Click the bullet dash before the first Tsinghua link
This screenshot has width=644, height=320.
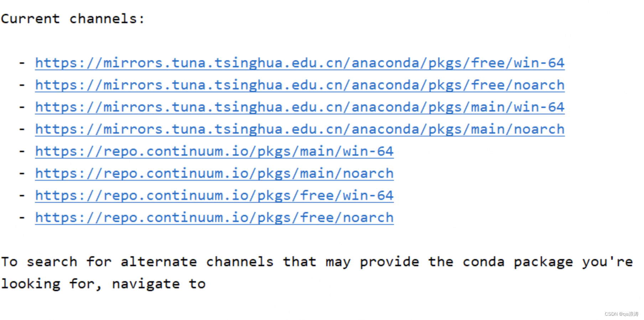(x=22, y=63)
